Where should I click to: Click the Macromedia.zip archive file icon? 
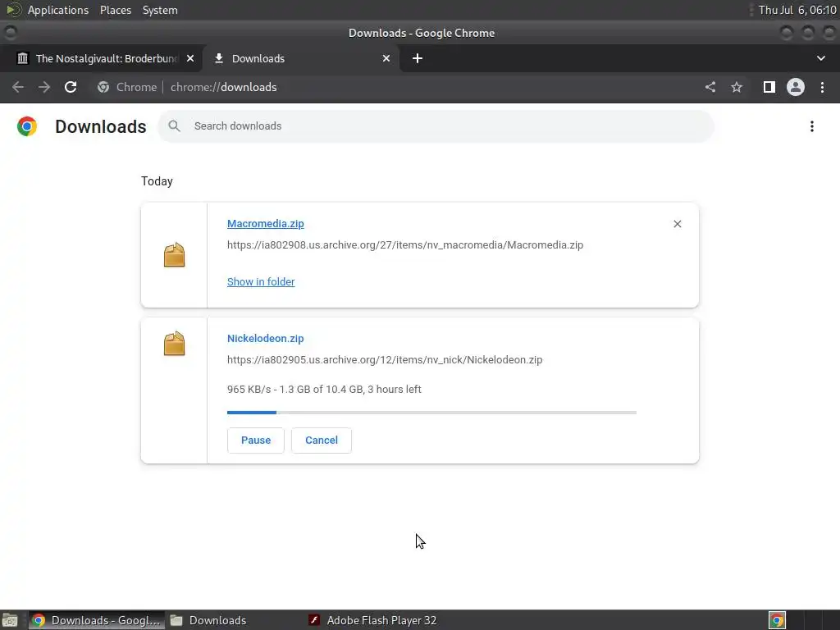pos(174,254)
